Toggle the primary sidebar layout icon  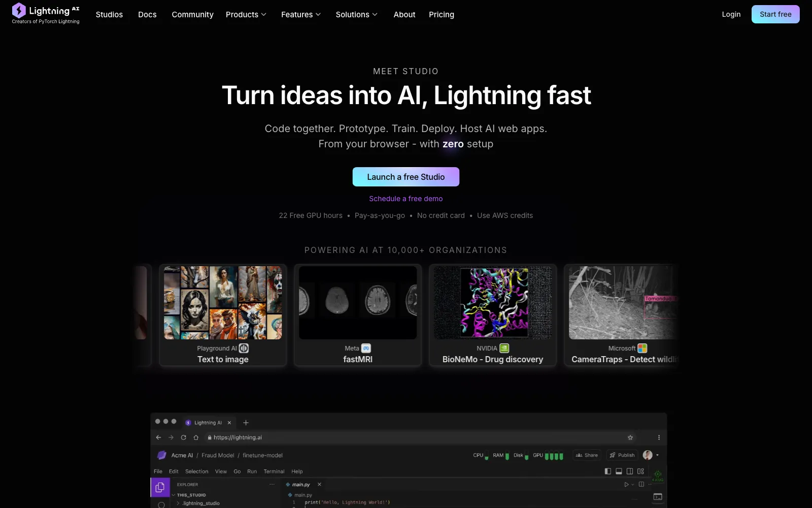click(608, 471)
